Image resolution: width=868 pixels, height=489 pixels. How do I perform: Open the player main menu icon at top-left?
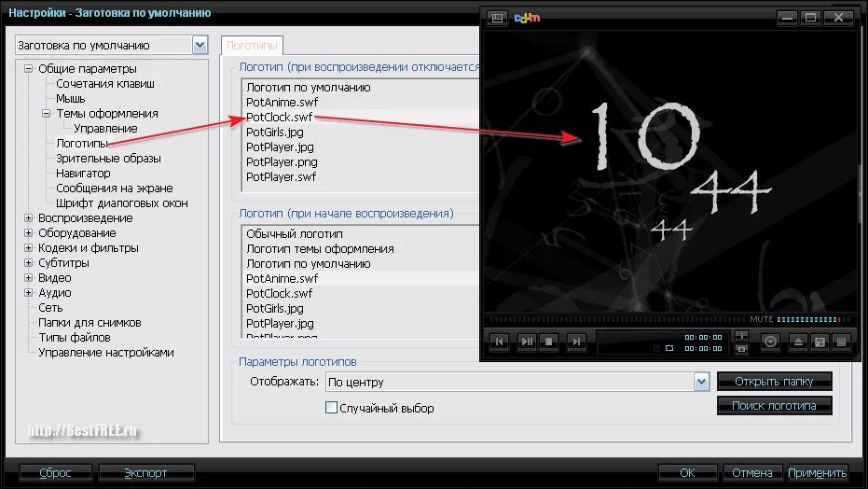pos(497,18)
